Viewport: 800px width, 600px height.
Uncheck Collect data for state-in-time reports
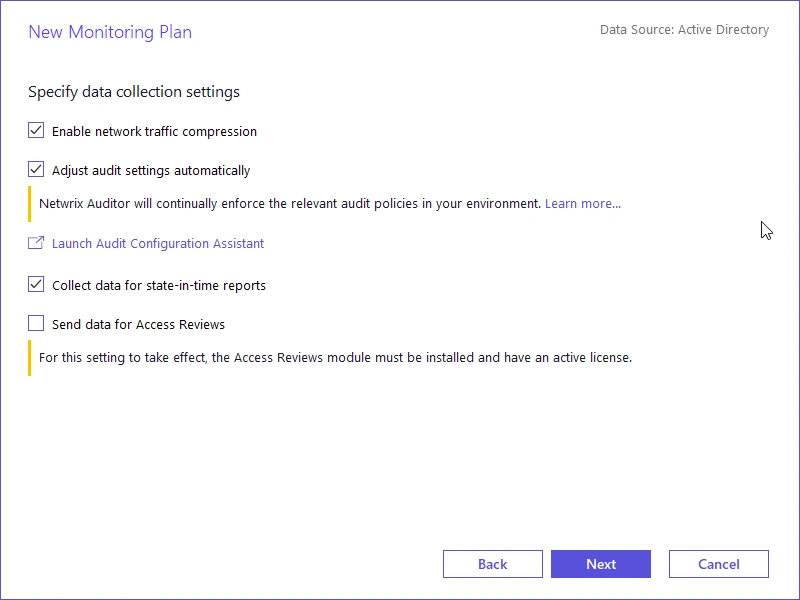click(x=36, y=285)
